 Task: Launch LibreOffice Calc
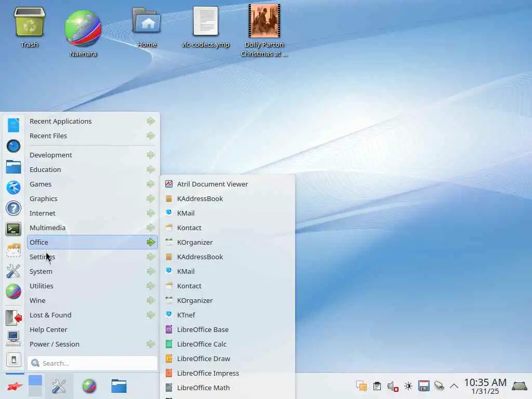pos(228,344)
